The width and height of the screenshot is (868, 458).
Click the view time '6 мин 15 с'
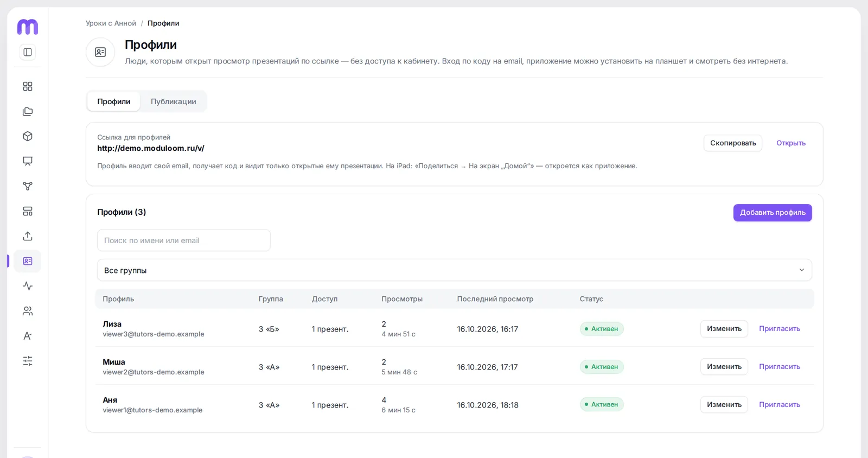398,410
